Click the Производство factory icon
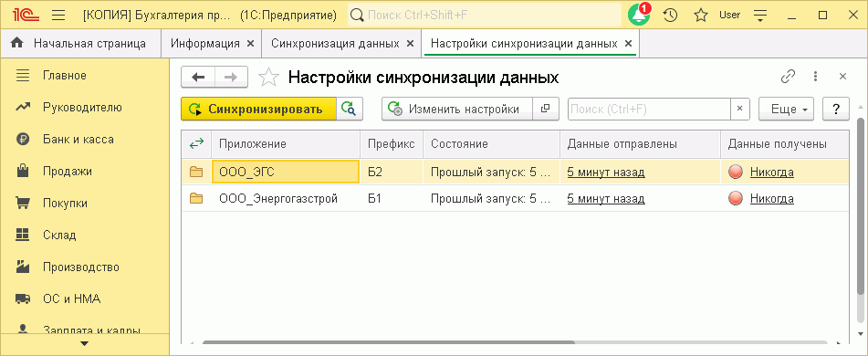Screen dimensions: 868x356 coord(22,267)
